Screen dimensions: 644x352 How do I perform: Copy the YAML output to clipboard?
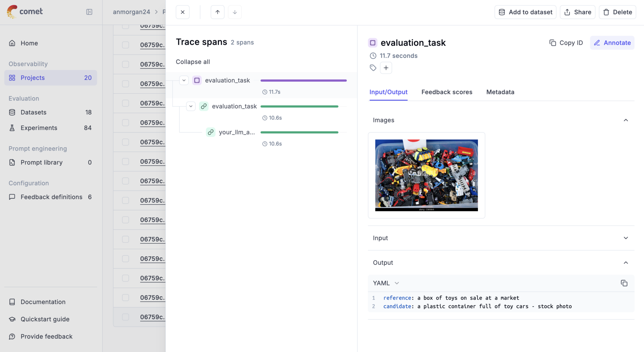coord(624,283)
